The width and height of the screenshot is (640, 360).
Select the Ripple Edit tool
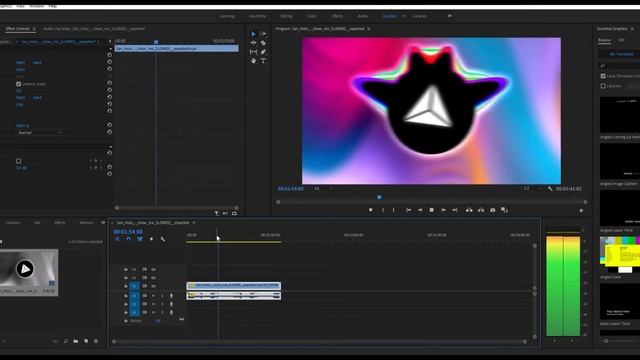(x=253, y=43)
